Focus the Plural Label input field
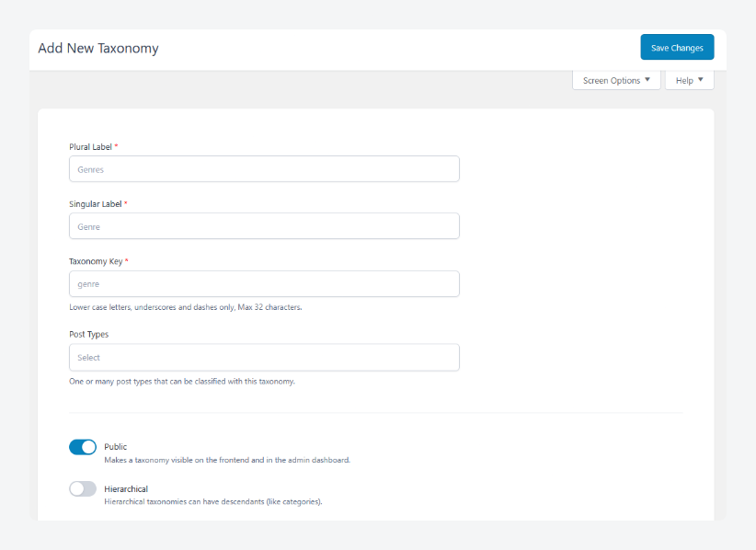The width and height of the screenshot is (756, 550). click(264, 169)
